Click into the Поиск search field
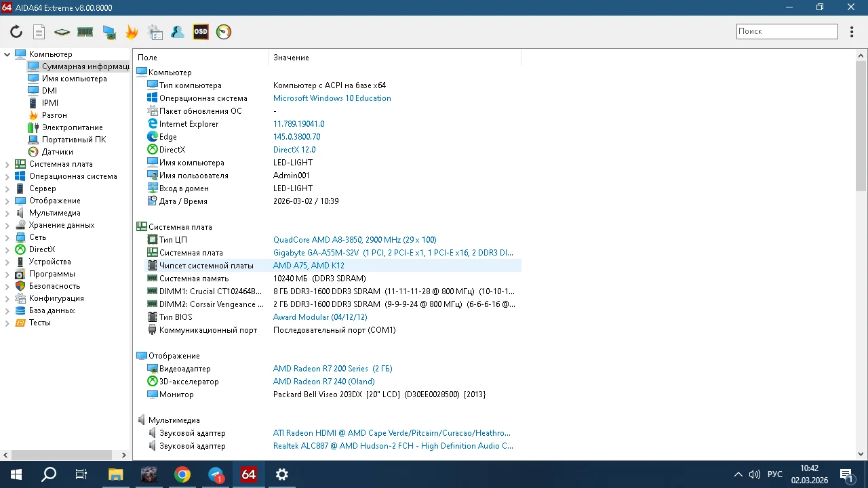The height and width of the screenshot is (488, 868). pos(787,31)
